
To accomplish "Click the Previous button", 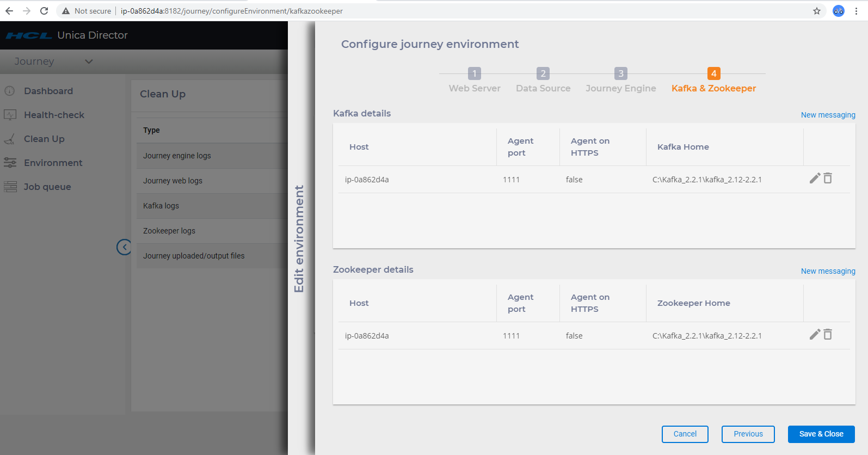I will coord(748,434).
